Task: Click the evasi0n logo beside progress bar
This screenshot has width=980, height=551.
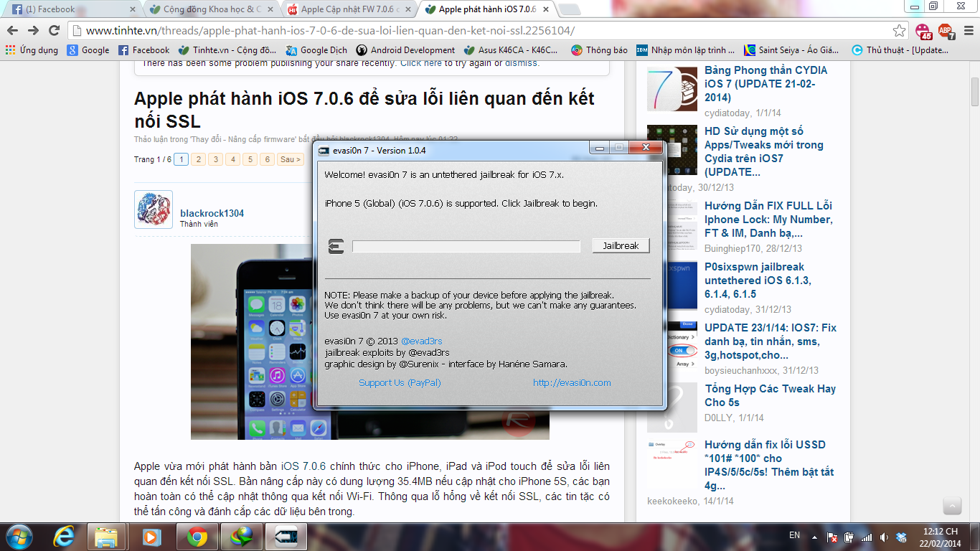Action: 336,246
